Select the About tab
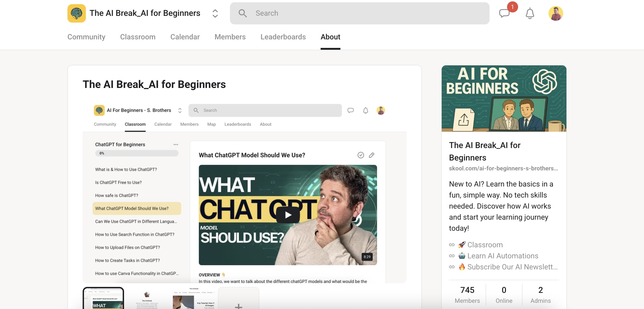This screenshot has width=644, height=309. pyautogui.click(x=330, y=37)
